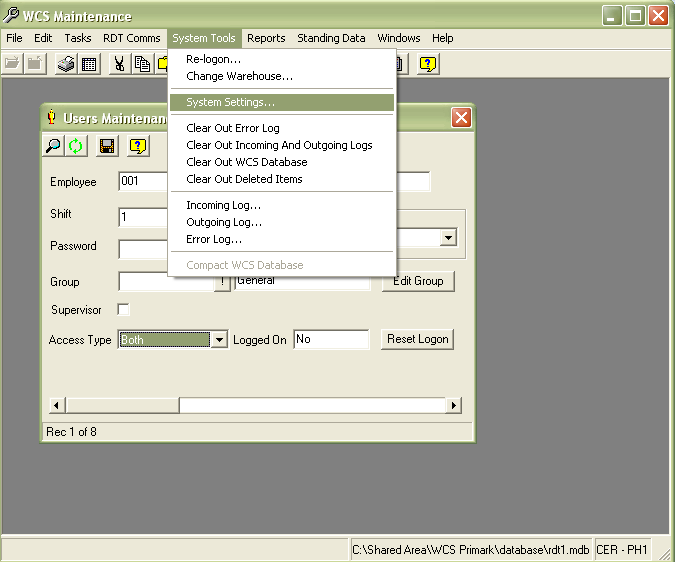Click the General group description field
The image size is (675, 562).
coord(302,283)
